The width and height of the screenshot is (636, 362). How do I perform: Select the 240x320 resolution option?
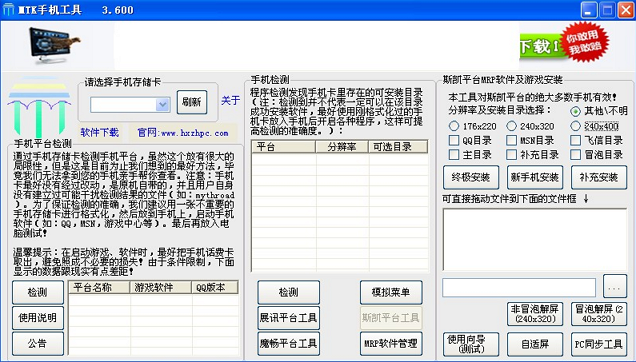(x=512, y=126)
